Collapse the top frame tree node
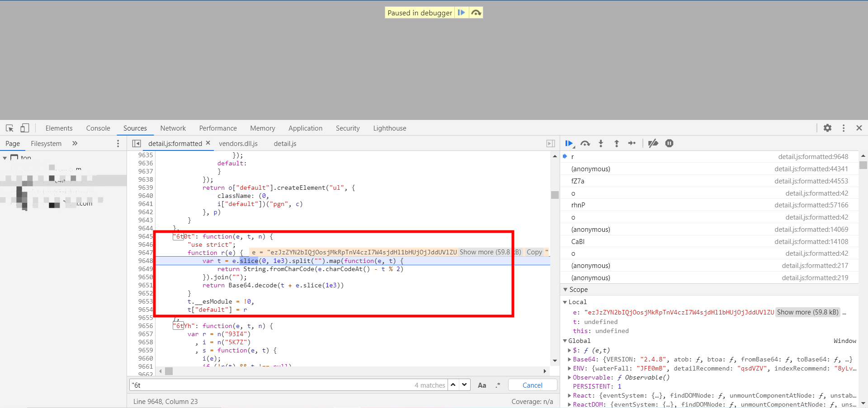The width and height of the screenshot is (868, 408). coord(5,158)
